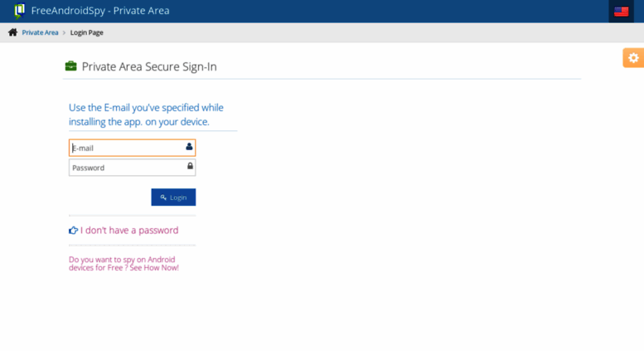Click the home icon in breadcrumb

coord(12,32)
